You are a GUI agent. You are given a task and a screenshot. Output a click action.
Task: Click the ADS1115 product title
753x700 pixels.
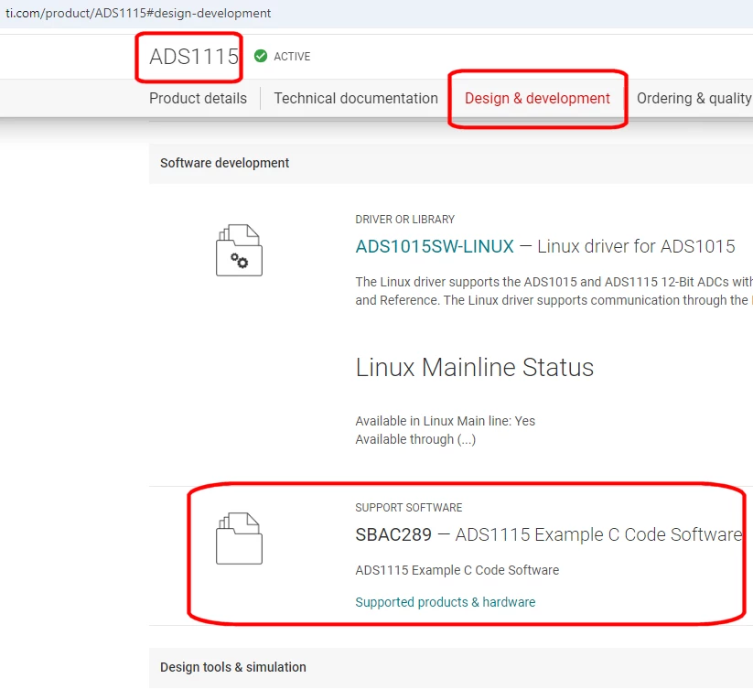tap(194, 57)
